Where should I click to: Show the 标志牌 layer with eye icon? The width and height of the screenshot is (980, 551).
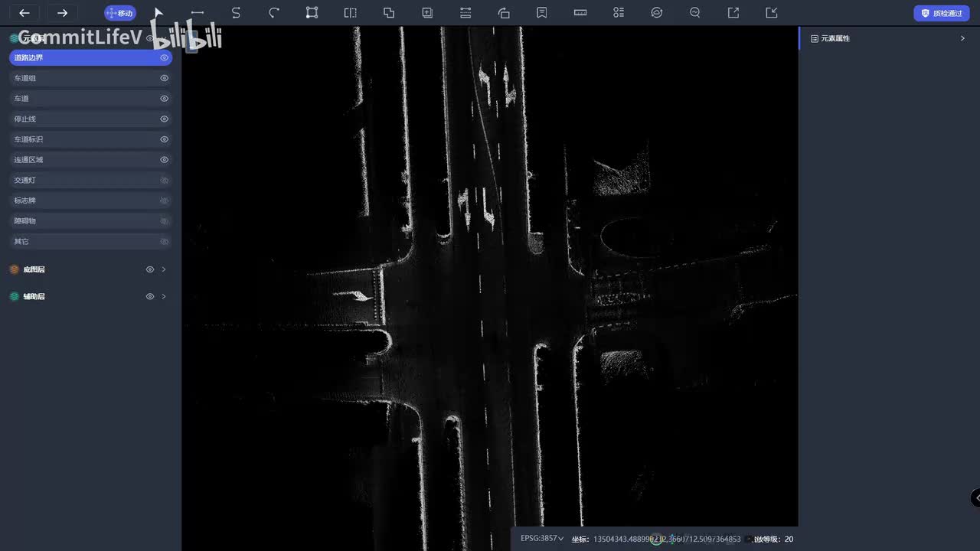pyautogui.click(x=164, y=201)
